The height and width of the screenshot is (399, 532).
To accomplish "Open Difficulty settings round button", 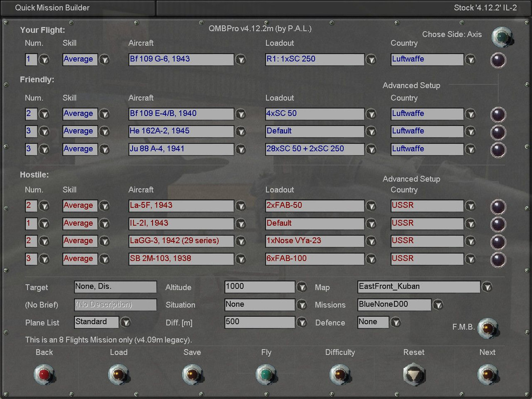I will point(340,375).
